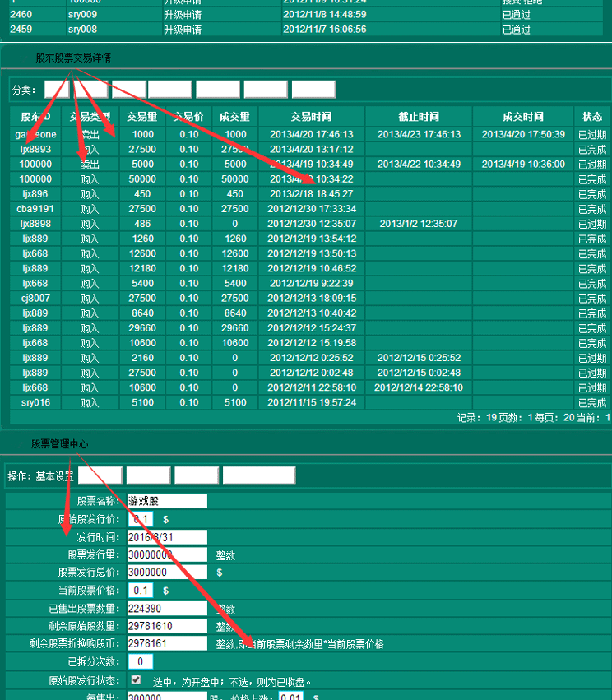Select shareholder ID sry016
This screenshot has width=612, height=700.
point(35,403)
